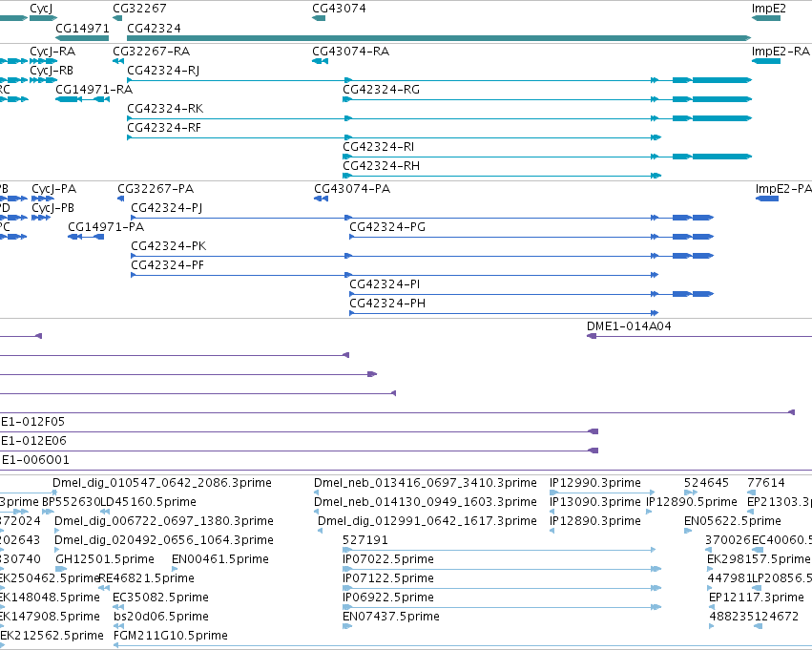The width and height of the screenshot is (812, 650).
Task: Select the EK298157.5prime EST label
Action: (759, 559)
